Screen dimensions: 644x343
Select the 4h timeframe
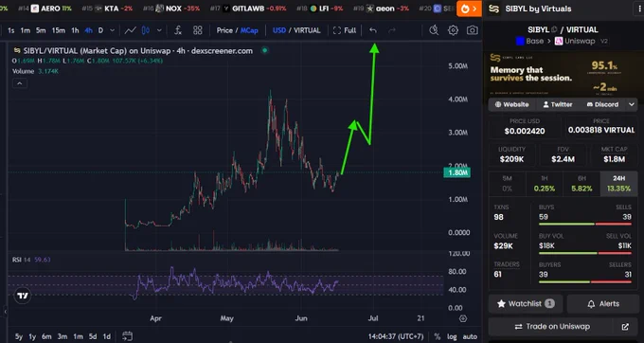(88, 30)
